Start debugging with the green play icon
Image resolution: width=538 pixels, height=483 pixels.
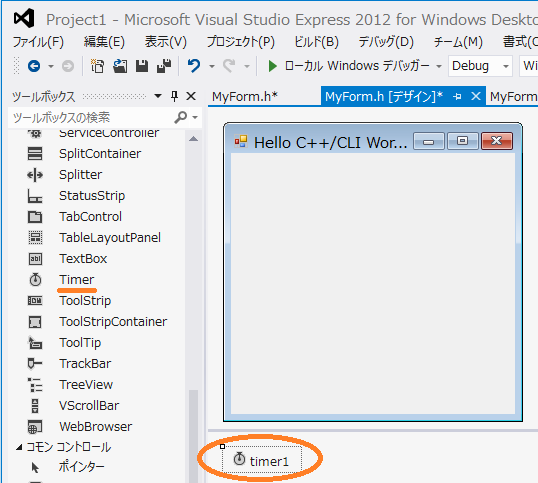tap(273, 66)
